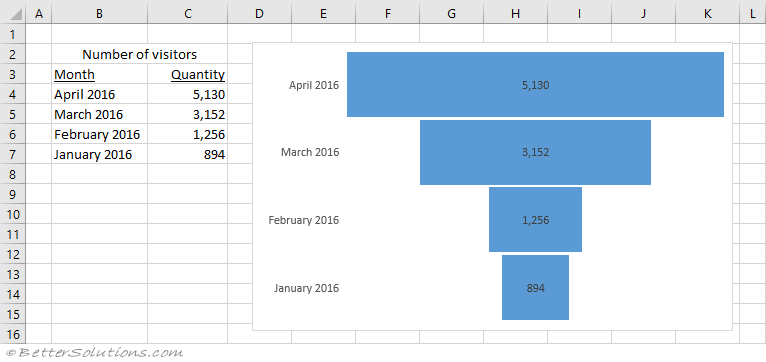
Task: Click the data label 5,130 in chart
Action: 535,85
